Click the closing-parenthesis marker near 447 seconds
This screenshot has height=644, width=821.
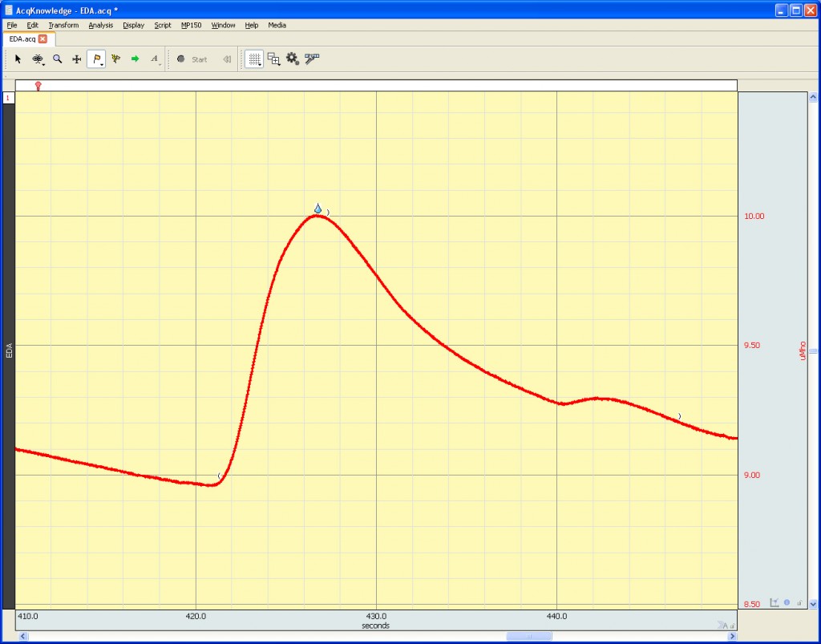click(x=680, y=416)
